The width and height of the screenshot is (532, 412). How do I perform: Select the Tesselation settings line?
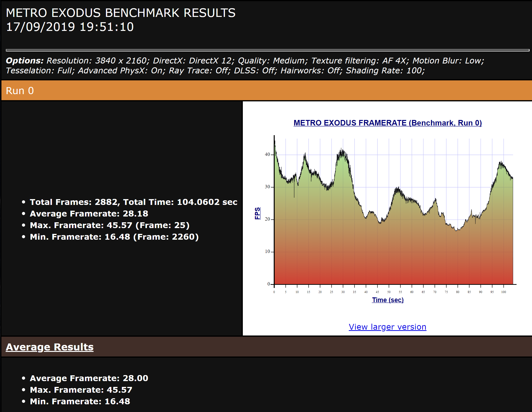(215, 71)
